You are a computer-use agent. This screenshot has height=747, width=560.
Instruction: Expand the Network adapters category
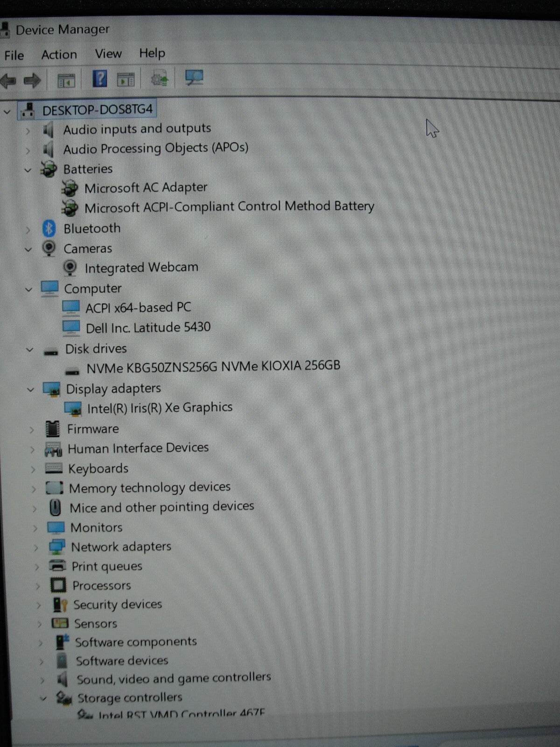(36, 548)
